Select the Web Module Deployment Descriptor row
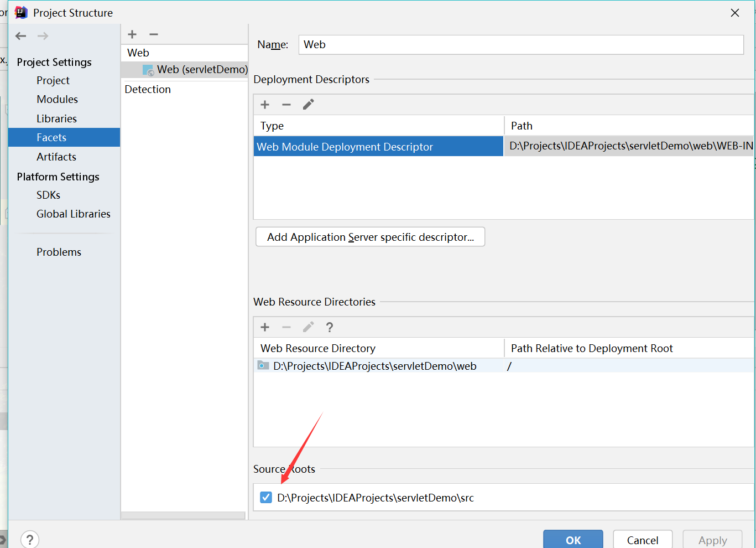756x548 pixels. [378, 146]
